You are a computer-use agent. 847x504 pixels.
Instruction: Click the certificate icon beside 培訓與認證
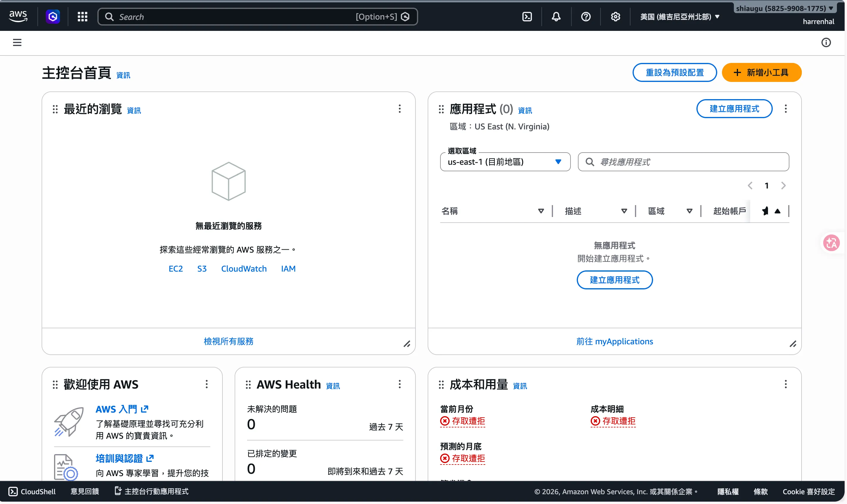[x=66, y=467]
